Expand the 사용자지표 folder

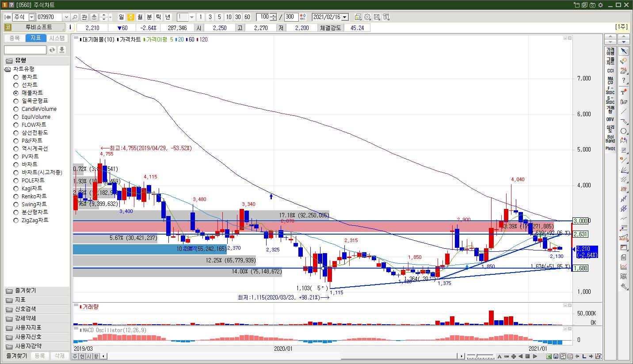click(37, 328)
